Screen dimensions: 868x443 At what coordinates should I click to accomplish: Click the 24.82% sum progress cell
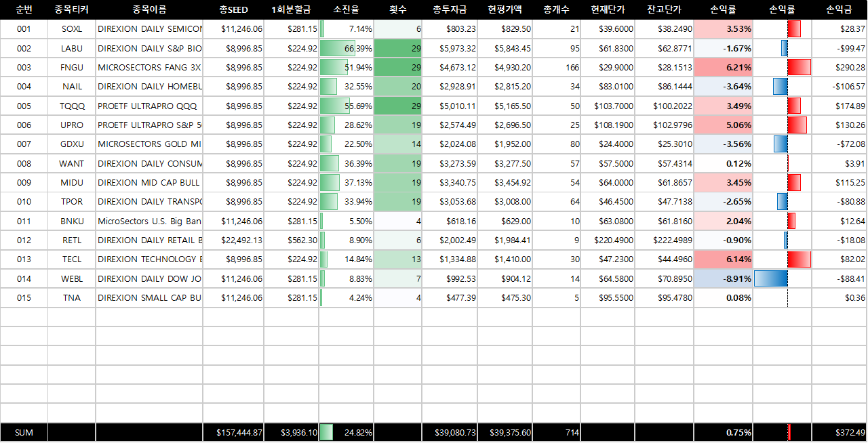tap(346, 433)
